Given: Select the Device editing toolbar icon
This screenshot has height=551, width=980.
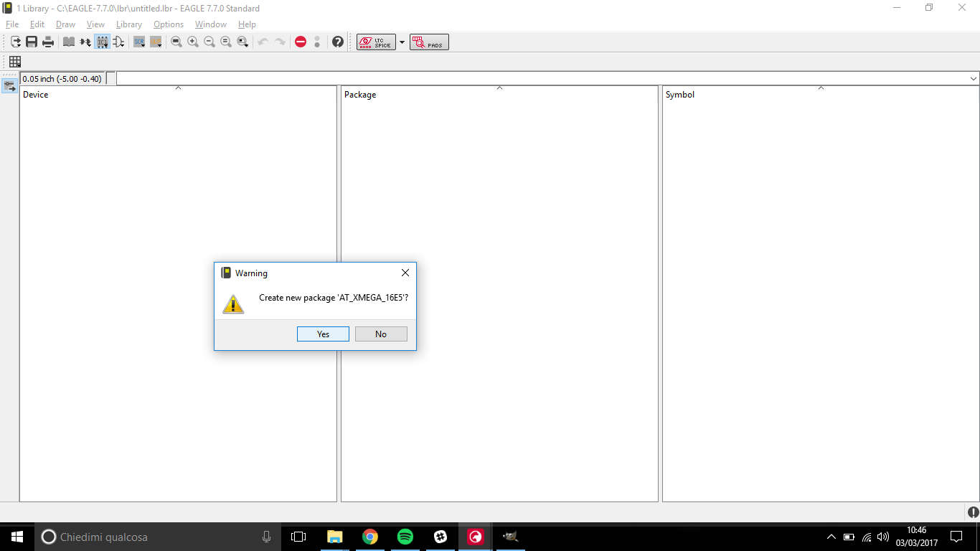Looking at the screenshot, I should click(85, 42).
